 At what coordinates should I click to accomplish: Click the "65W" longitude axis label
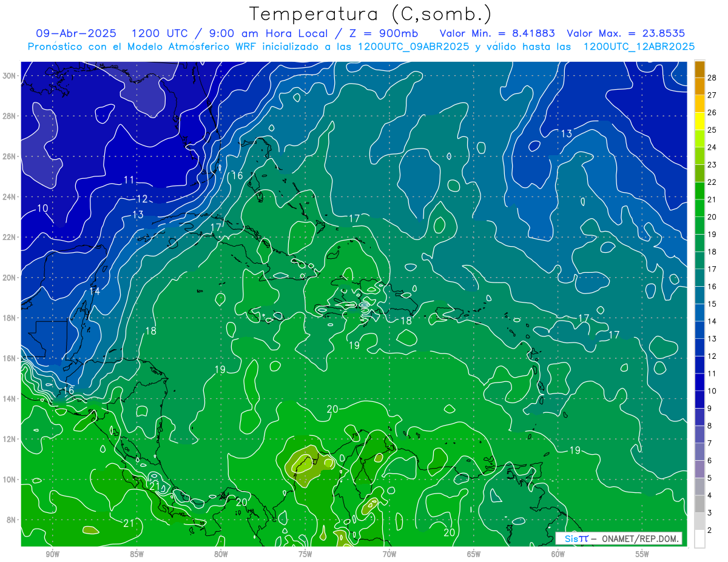pos(474,555)
